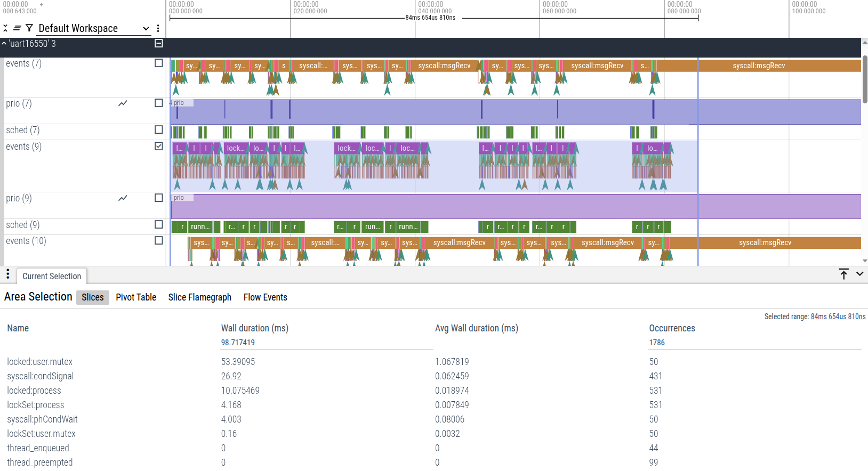Toggle the prio (9) track checkbox
This screenshot has width=868, height=471.
click(159, 198)
